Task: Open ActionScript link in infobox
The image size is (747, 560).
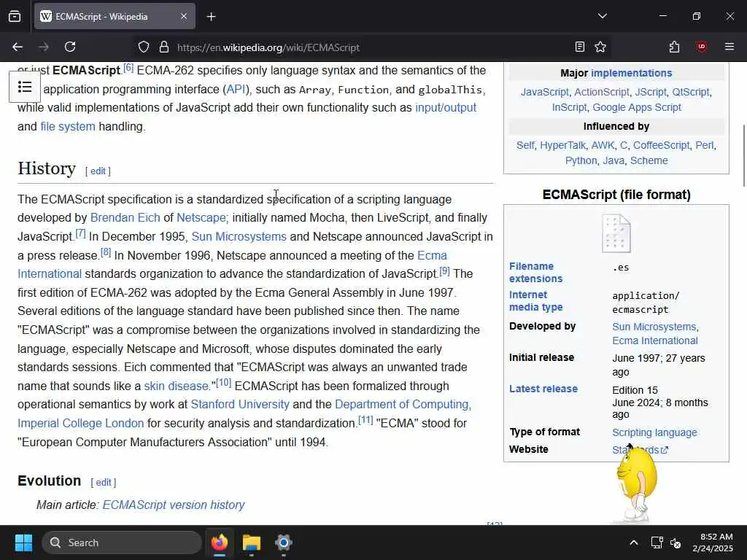Action: click(x=602, y=92)
